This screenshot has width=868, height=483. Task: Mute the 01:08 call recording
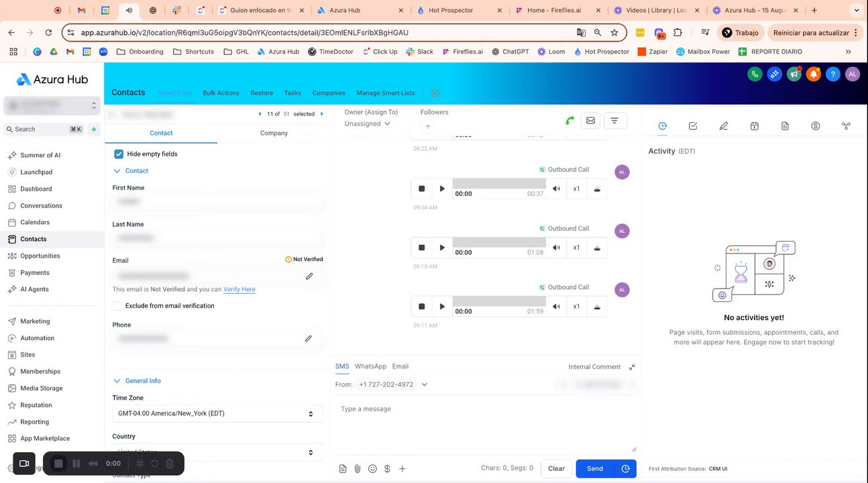coord(556,248)
